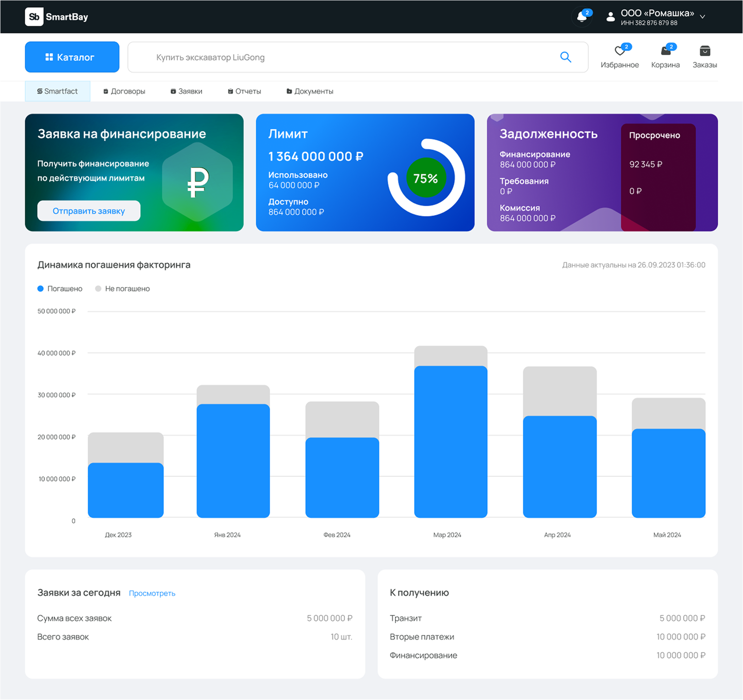Click the Отправить заявку button
Screen dimensions: 743x700
click(x=89, y=211)
